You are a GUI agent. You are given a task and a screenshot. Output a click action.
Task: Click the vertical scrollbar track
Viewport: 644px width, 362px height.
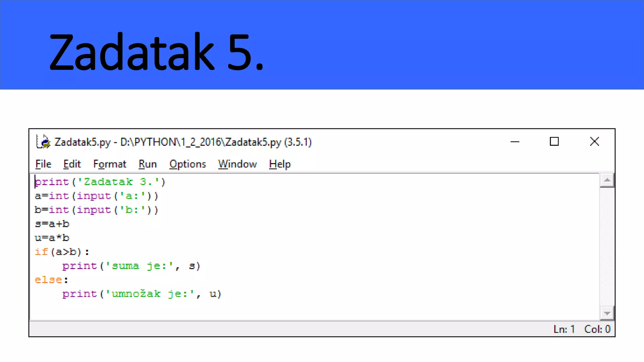(x=607, y=247)
